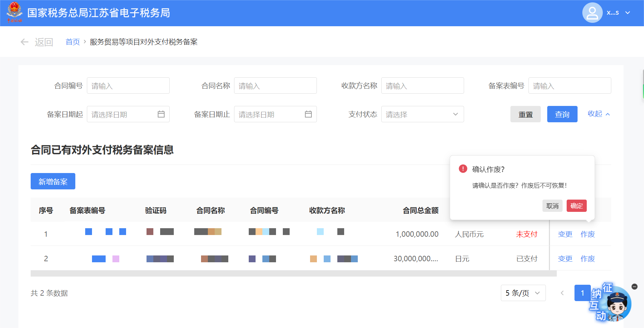The width and height of the screenshot is (644, 328).
Task: Open calendar icon in 备案日期起 field
Action: point(161,114)
